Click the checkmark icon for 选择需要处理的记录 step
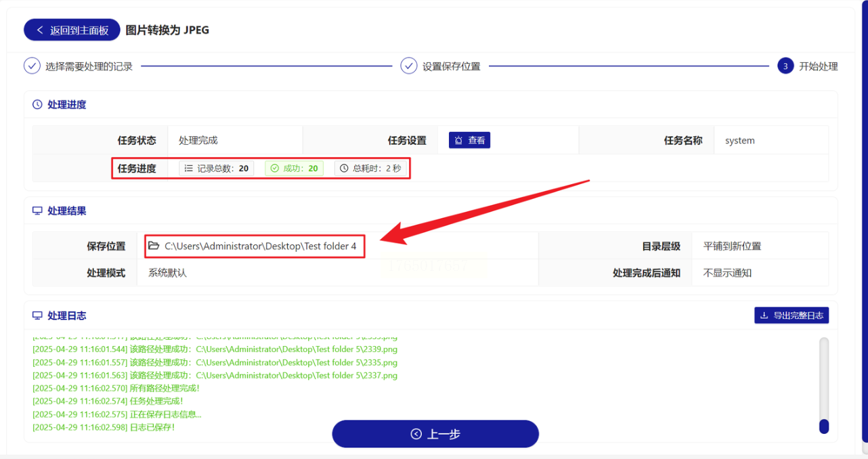The image size is (868, 459). click(x=32, y=66)
